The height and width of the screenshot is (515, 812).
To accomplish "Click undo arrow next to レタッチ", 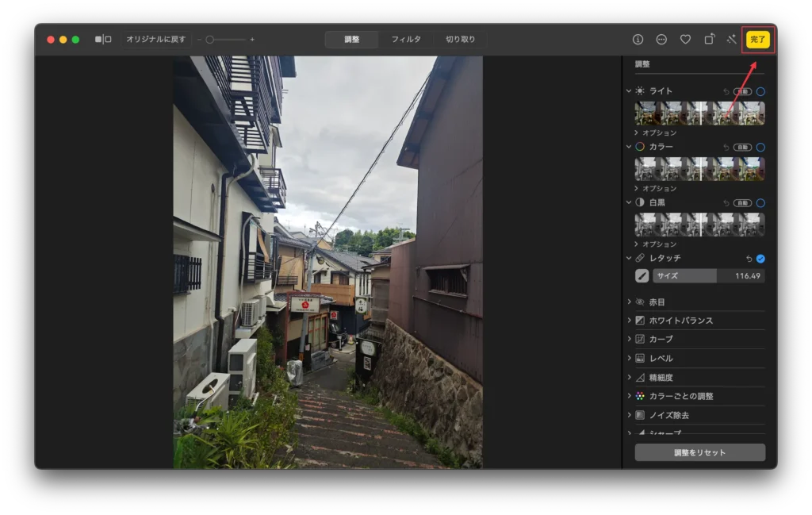I will click(x=749, y=259).
